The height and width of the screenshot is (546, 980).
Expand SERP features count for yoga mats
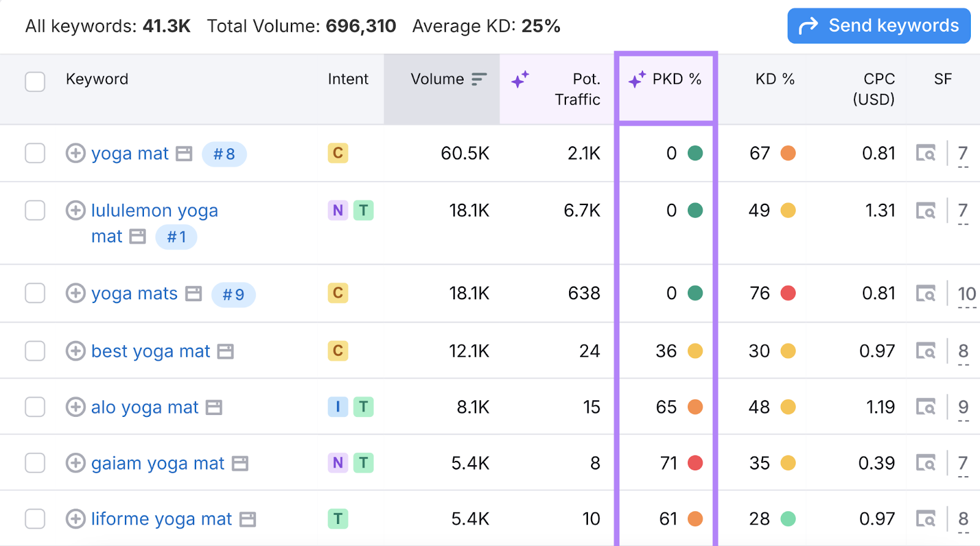click(x=967, y=294)
